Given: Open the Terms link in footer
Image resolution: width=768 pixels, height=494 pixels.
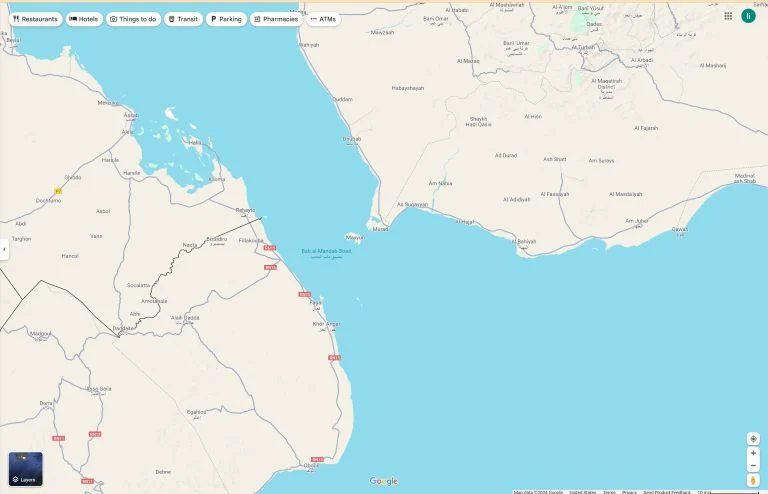Looking at the screenshot, I should (609, 492).
